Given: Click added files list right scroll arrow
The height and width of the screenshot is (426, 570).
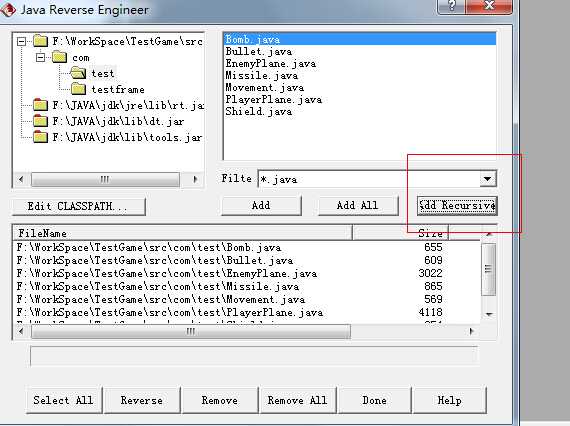Looking at the screenshot, I should pos(471,331).
